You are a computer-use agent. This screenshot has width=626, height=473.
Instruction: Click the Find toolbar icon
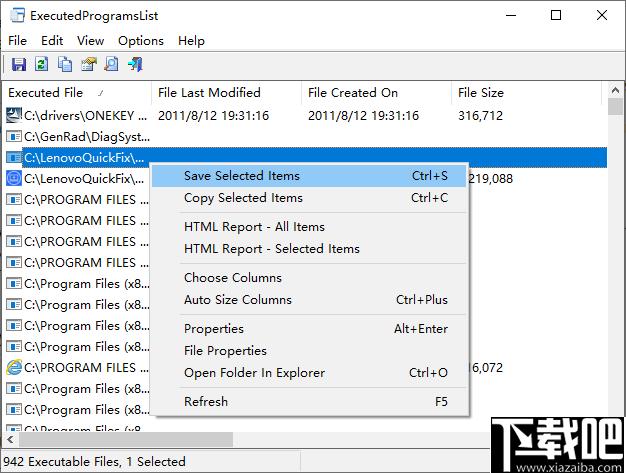pyautogui.click(x=112, y=64)
